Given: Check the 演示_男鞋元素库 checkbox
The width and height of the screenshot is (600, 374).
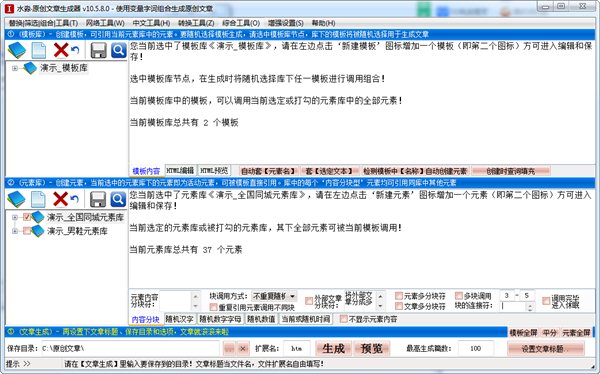Looking at the screenshot, I should pyautogui.click(x=27, y=231).
